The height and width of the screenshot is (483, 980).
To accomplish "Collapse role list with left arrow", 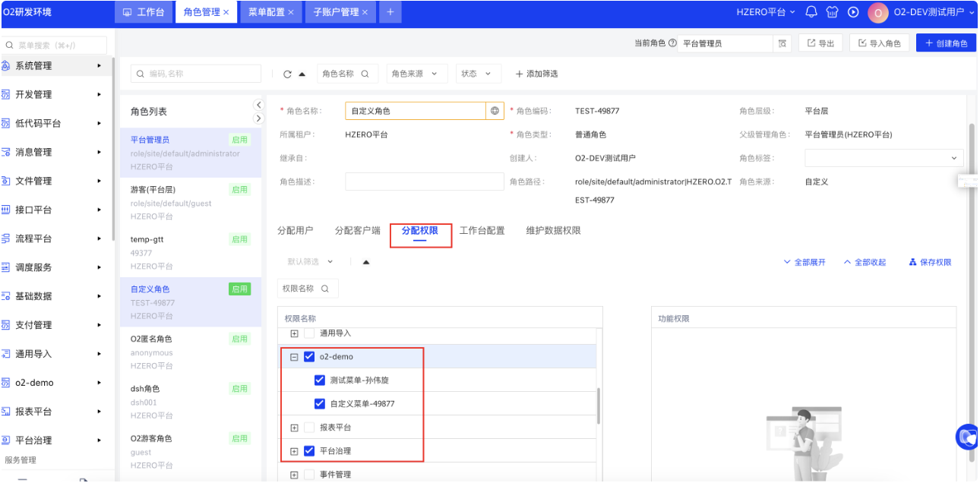I will click(x=258, y=105).
